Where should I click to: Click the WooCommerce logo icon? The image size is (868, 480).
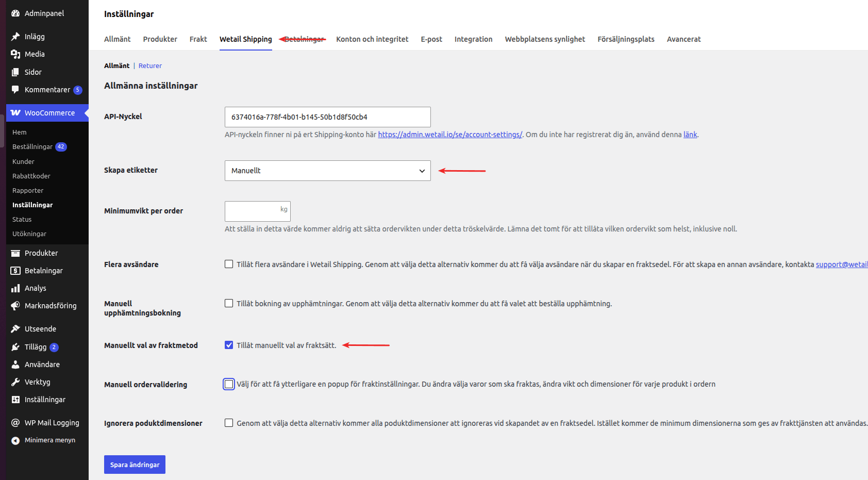click(x=15, y=113)
